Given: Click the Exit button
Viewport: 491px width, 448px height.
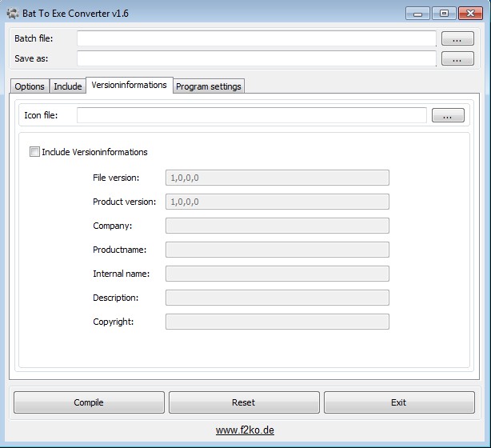Looking at the screenshot, I should tap(399, 402).
